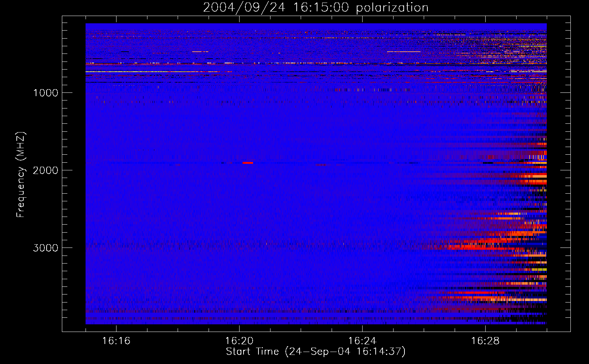The width and height of the screenshot is (589, 364).
Task: Click the 1000 frequency tick label
Action: tap(46, 93)
